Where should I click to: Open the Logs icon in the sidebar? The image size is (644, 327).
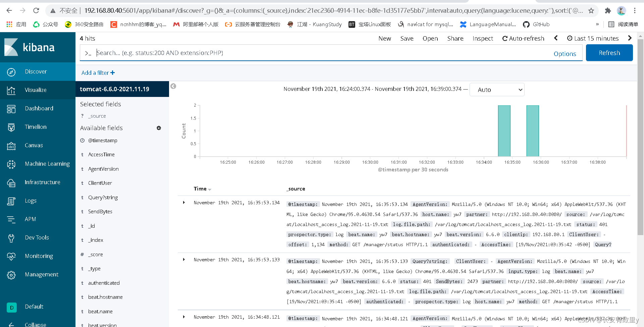[11, 201]
